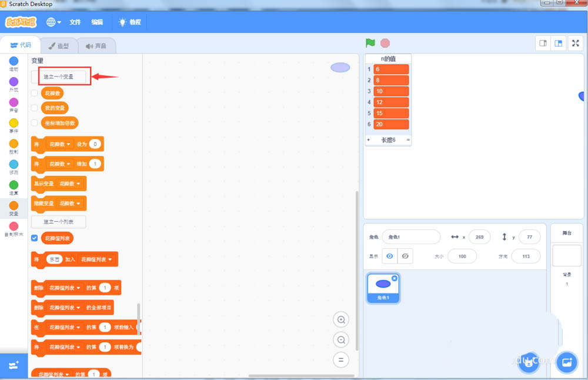This screenshot has width=588, height=380.
Task: Click the add extension button bottom left
Action: point(13,365)
